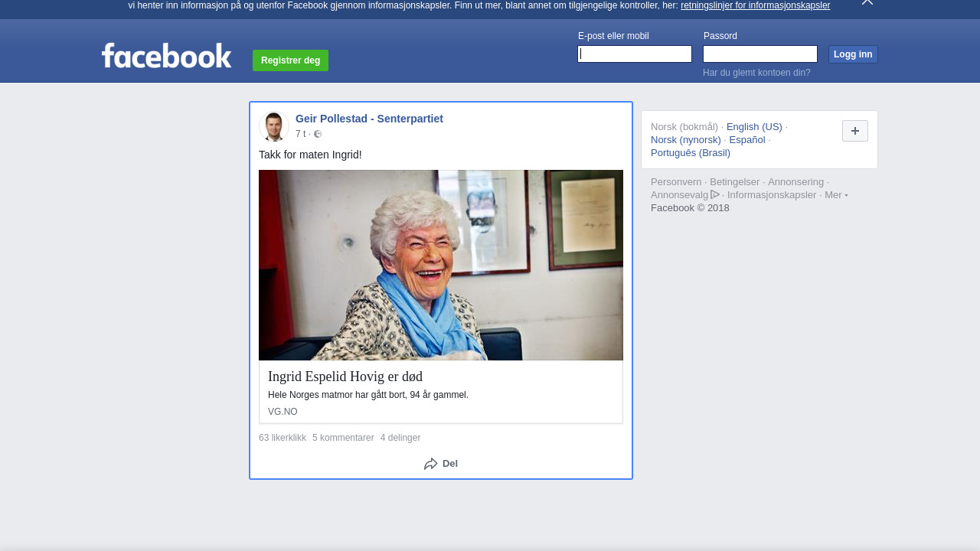Viewport: 980px width, 551px height.
Task: Click article subtitle about Hele Norges matmor
Action: 368,395
